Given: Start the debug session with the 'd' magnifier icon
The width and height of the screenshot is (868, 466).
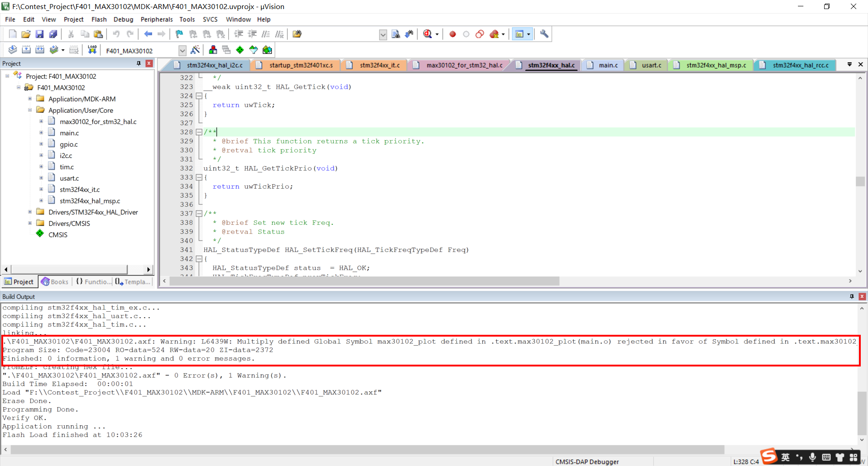Looking at the screenshot, I should coord(427,34).
